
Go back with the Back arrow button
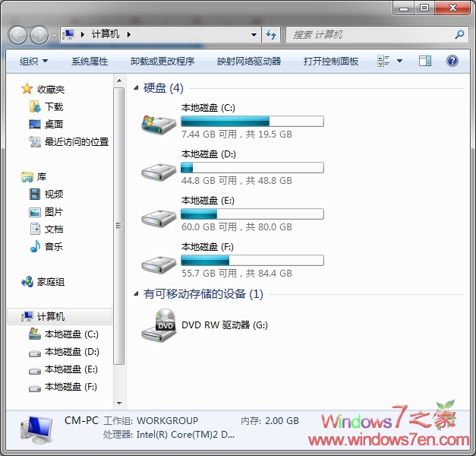(17, 35)
